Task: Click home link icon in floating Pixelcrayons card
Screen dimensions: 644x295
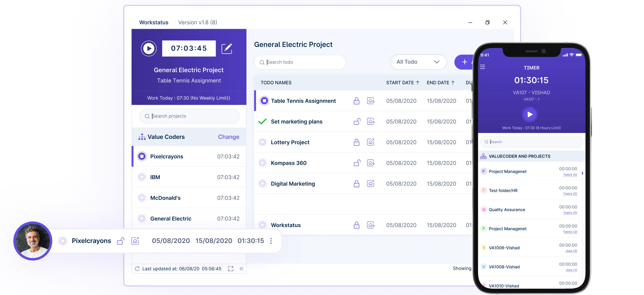Action: [x=135, y=241]
